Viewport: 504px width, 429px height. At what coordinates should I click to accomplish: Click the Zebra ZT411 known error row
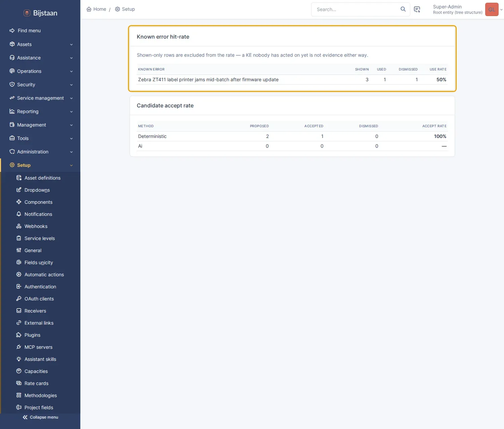(x=292, y=80)
